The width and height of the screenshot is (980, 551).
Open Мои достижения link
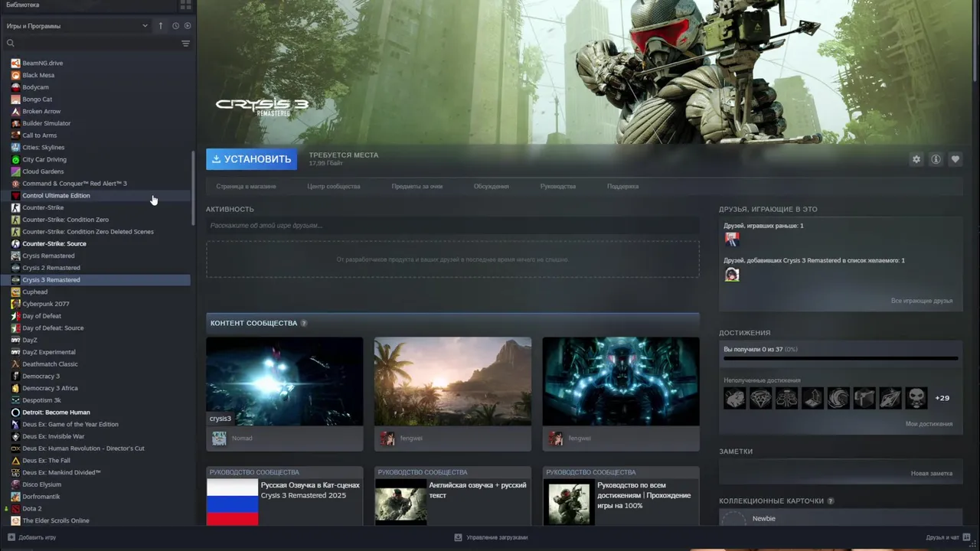tap(929, 424)
